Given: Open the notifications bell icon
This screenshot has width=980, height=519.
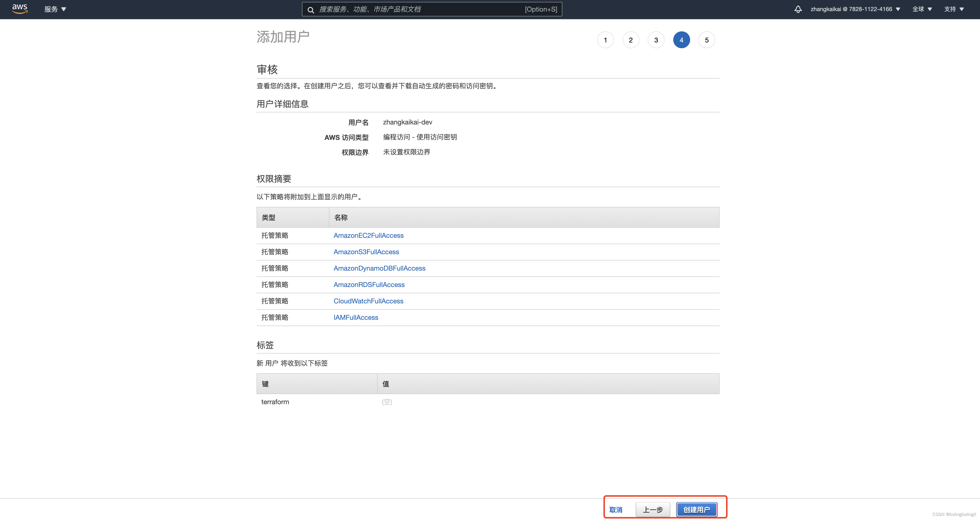Looking at the screenshot, I should [x=798, y=9].
